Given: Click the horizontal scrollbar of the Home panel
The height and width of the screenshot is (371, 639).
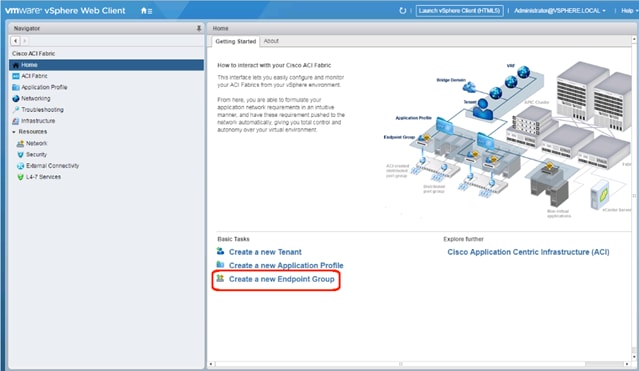Looking at the screenshot, I should coord(420,364).
